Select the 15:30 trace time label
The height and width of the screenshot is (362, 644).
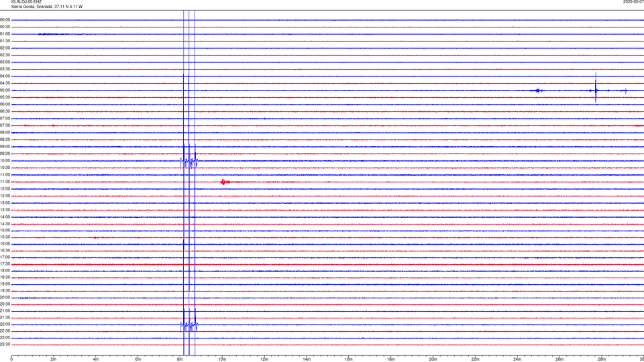point(5,237)
